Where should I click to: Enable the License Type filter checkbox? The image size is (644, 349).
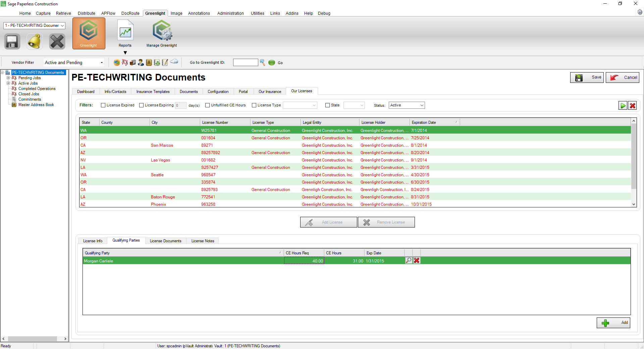254,105
